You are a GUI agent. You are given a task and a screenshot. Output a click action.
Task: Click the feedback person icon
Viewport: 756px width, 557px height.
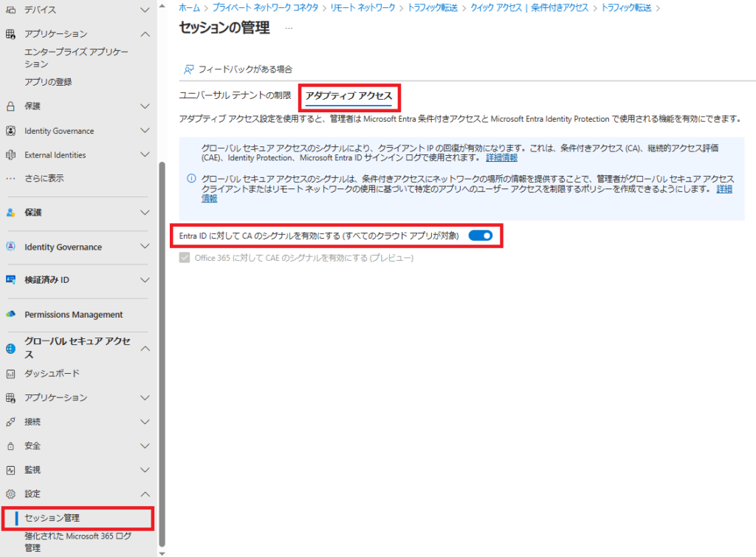(x=188, y=69)
